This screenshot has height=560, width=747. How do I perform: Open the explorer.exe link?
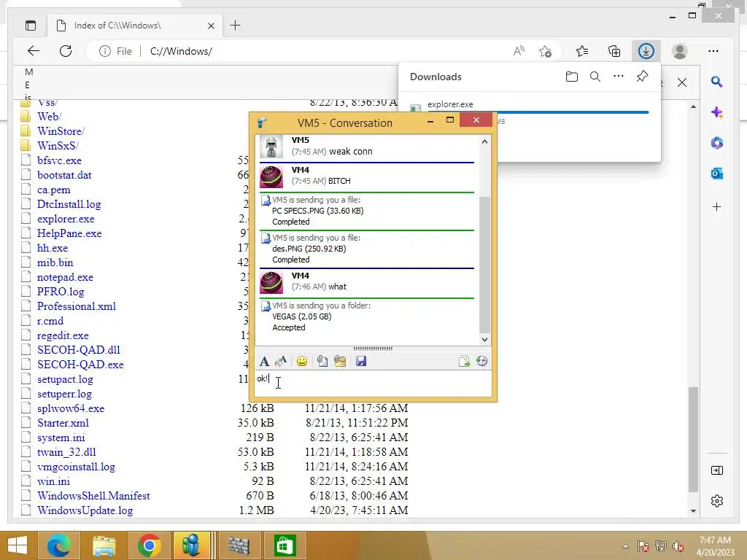point(66,219)
